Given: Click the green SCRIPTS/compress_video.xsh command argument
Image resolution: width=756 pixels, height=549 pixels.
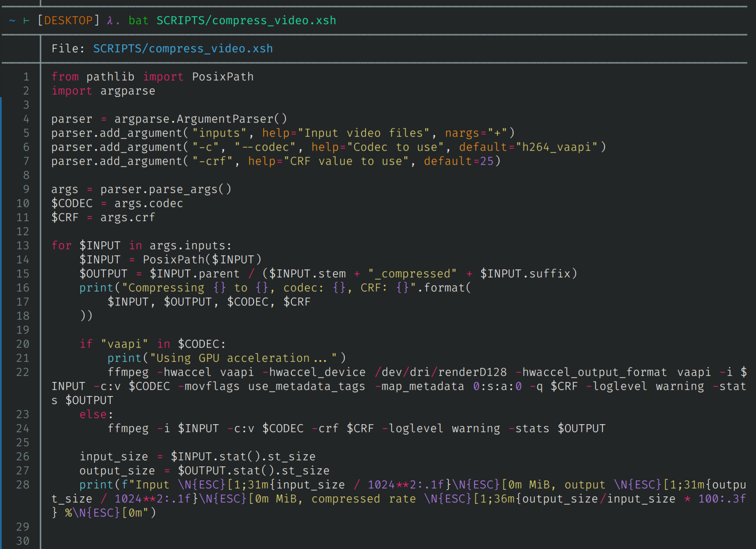Looking at the screenshot, I should [246, 21].
